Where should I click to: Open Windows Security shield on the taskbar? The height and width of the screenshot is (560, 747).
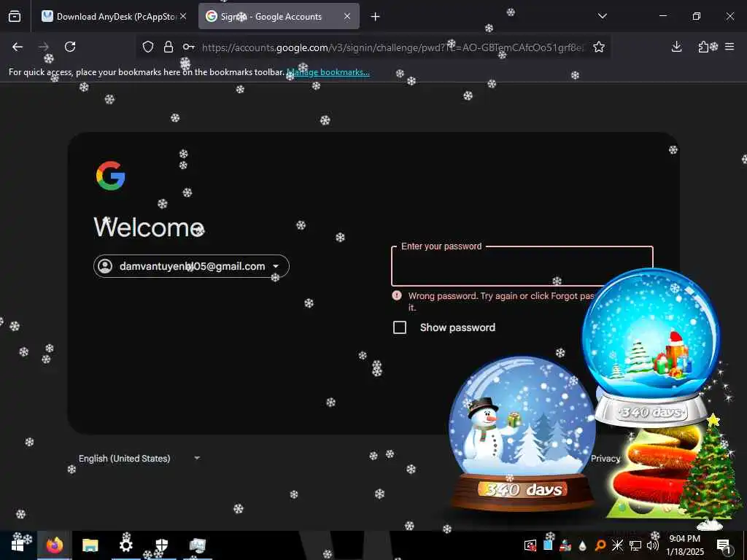162,545
